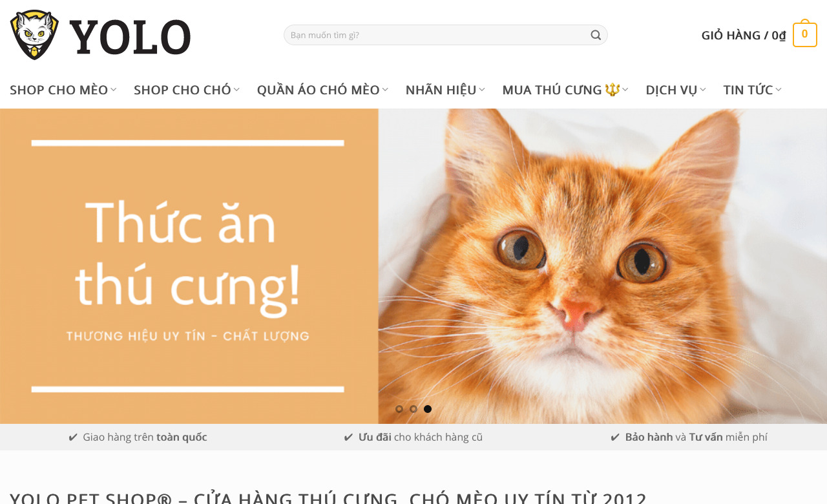Viewport: 827px width, 504px height.
Task: Open the cart counter icon showing 0
Action: click(x=804, y=34)
